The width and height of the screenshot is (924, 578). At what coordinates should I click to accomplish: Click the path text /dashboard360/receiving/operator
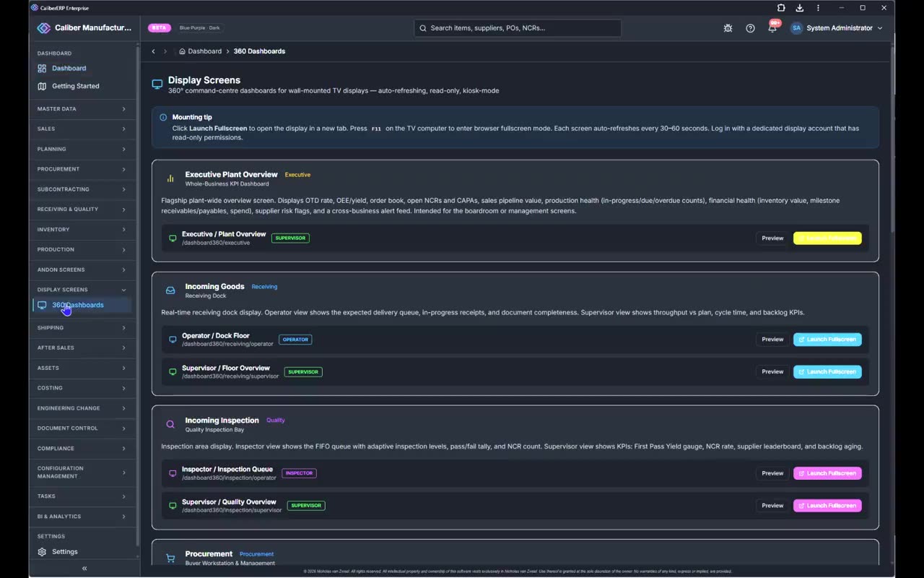pos(227,344)
